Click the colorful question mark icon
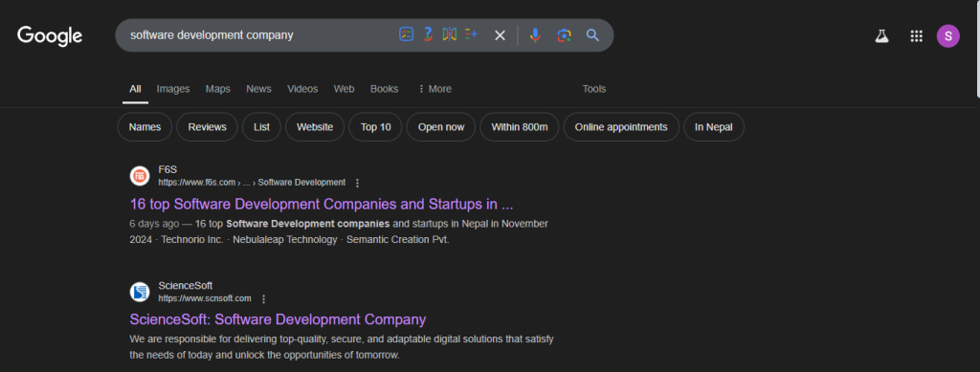The width and height of the screenshot is (980, 372). click(x=428, y=35)
